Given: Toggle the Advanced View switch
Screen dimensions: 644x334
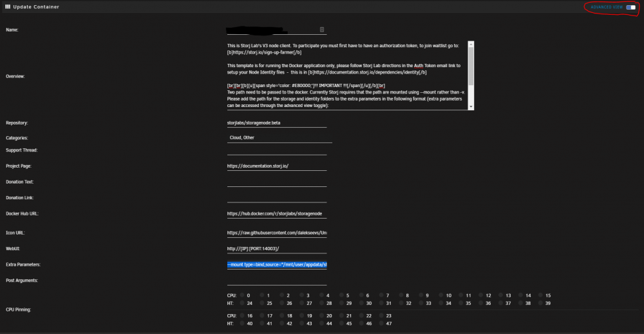Looking at the screenshot, I should (x=630, y=7).
